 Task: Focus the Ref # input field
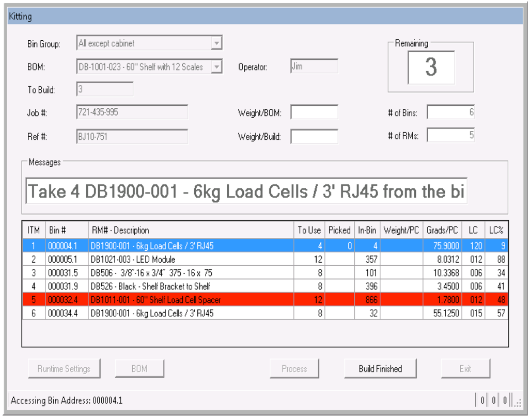point(132,136)
